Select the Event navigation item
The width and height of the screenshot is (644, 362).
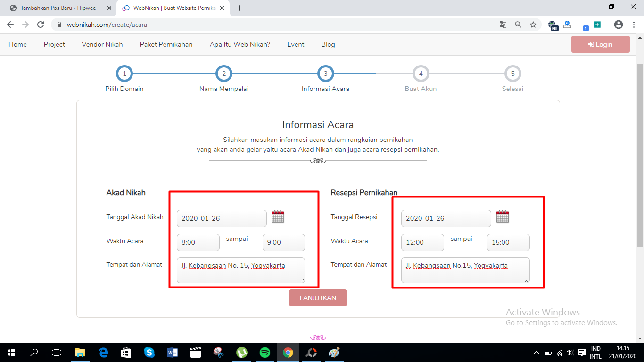point(296,44)
